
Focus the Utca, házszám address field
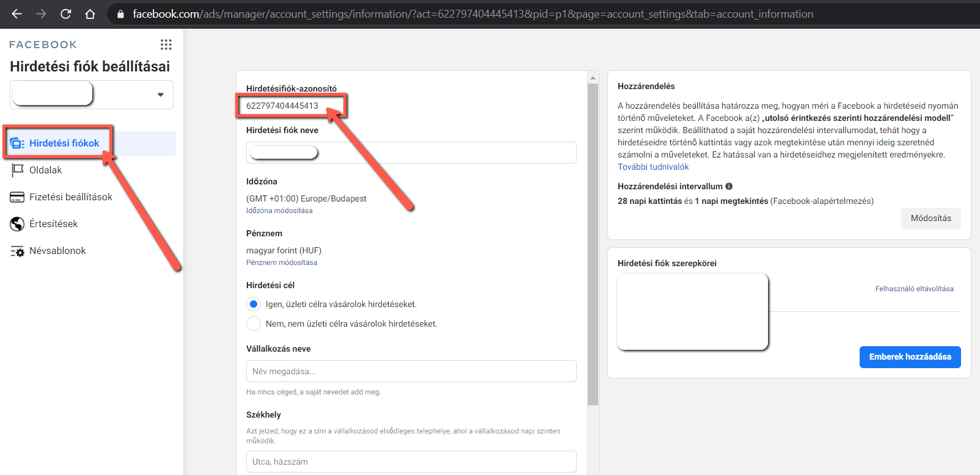pos(411,462)
